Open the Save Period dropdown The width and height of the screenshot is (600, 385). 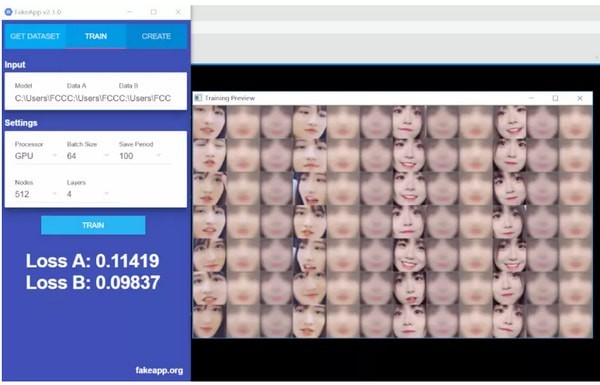point(140,156)
